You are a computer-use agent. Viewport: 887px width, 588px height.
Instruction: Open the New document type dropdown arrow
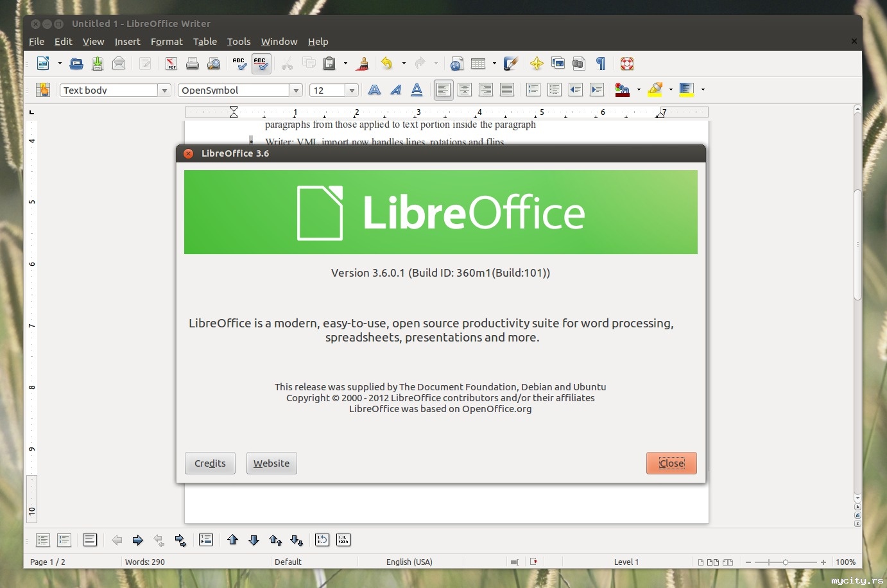click(60, 63)
